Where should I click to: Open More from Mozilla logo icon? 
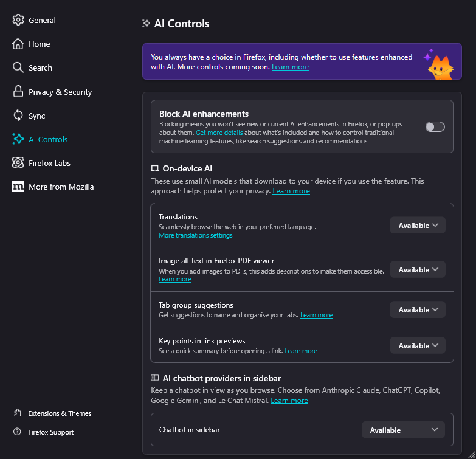18,187
